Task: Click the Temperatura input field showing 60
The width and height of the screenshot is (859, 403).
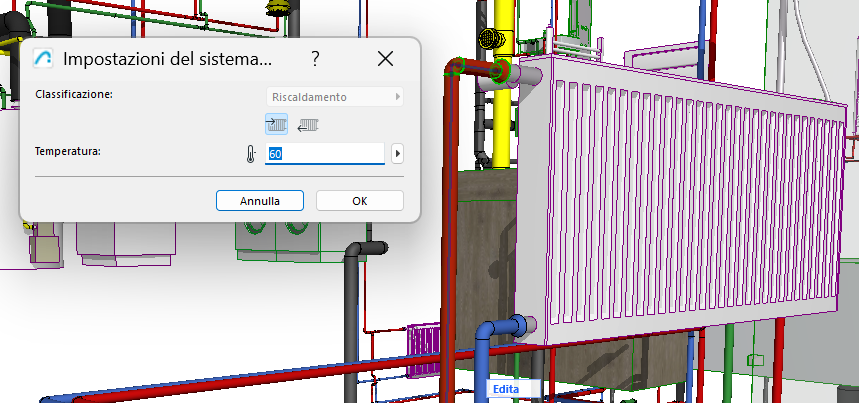Action: 325,154
